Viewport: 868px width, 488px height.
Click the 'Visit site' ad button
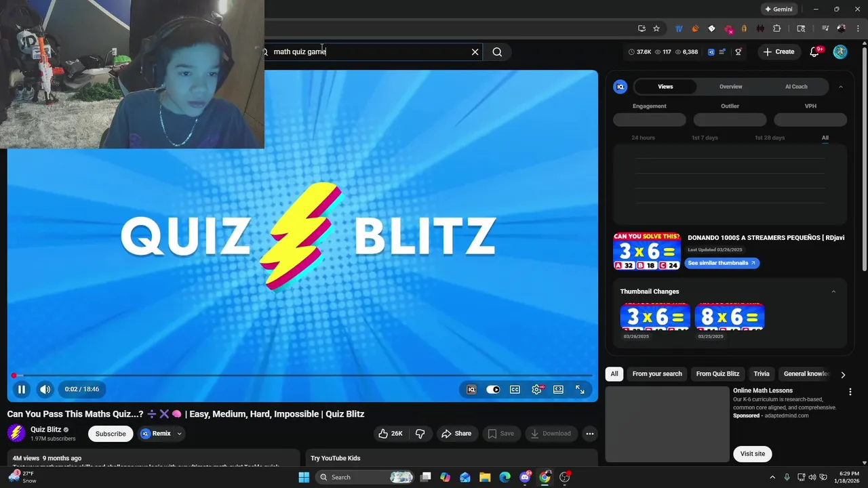coord(752,454)
